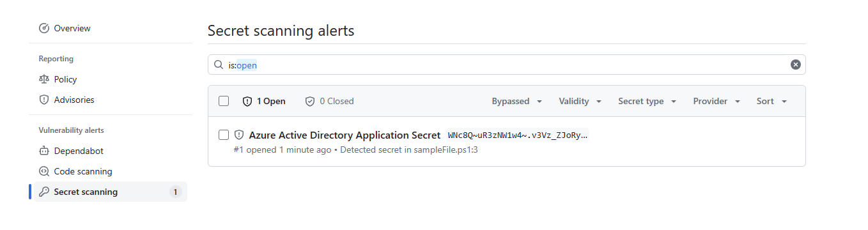Click the Dependabot robot icon
Screen dimensions: 868x230
44,151
